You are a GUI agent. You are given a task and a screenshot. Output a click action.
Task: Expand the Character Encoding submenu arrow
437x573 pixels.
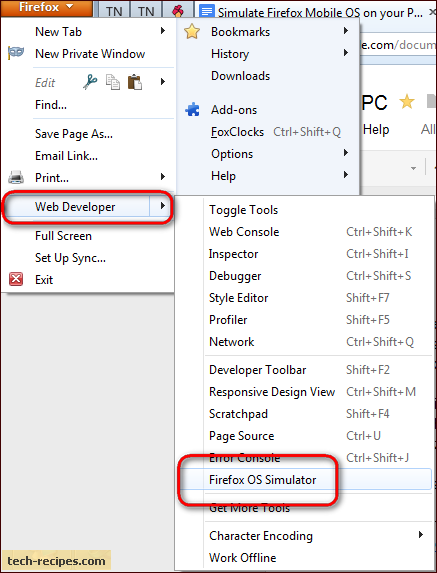tap(421, 535)
